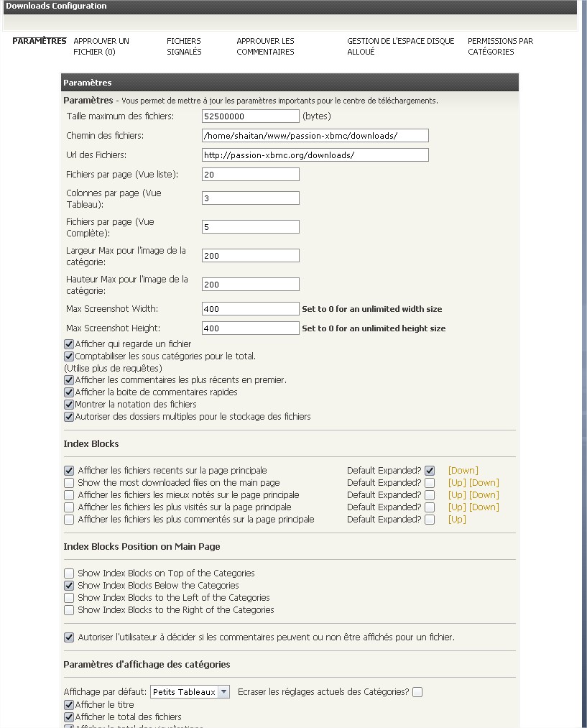Click the Url des Fichiers field
This screenshot has width=587, height=728.
tap(315, 155)
